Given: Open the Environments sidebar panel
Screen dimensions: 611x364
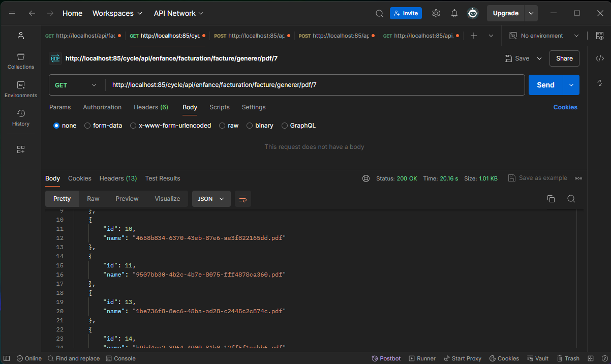Looking at the screenshot, I should pos(21,89).
